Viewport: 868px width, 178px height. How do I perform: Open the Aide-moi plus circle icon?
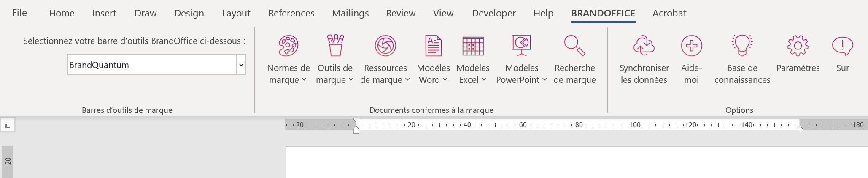(691, 46)
